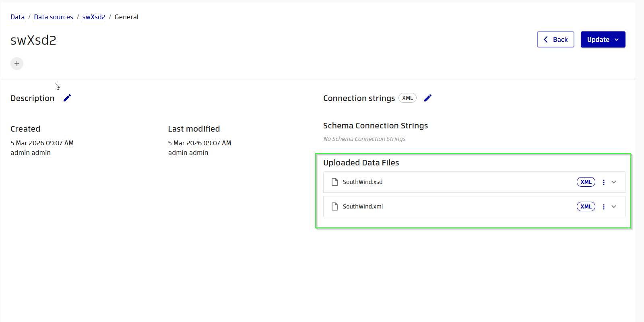
Task: Click XML badge beside Connection strings
Action: (x=407, y=98)
